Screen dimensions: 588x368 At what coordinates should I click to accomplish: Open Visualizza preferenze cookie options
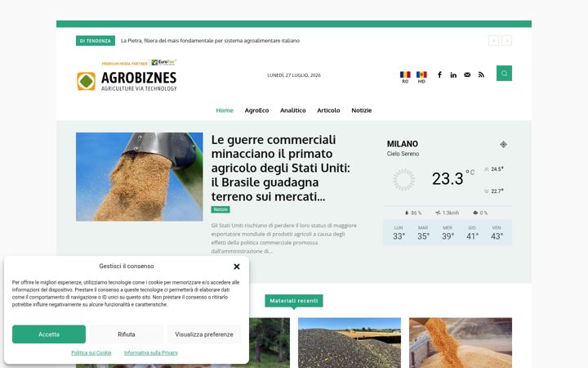pyautogui.click(x=204, y=334)
